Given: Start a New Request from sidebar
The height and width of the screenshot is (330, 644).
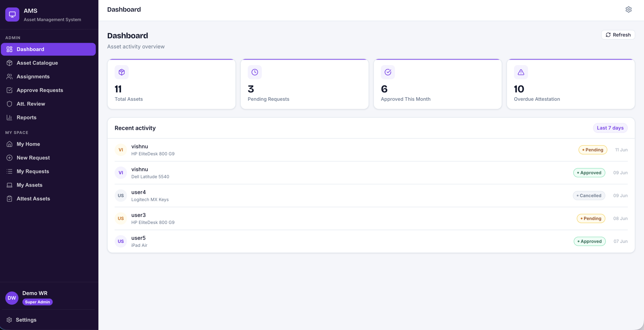Looking at the screenshot, I should click(48, 158).
